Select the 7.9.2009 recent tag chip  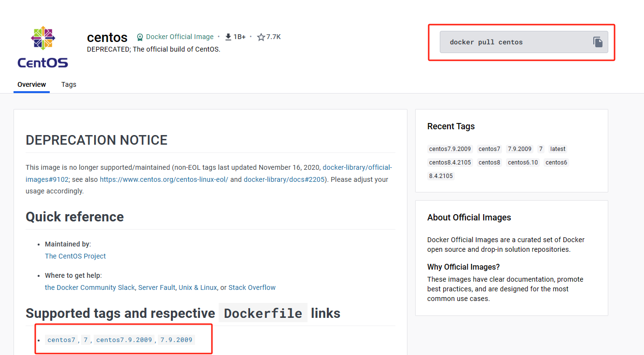519,149
